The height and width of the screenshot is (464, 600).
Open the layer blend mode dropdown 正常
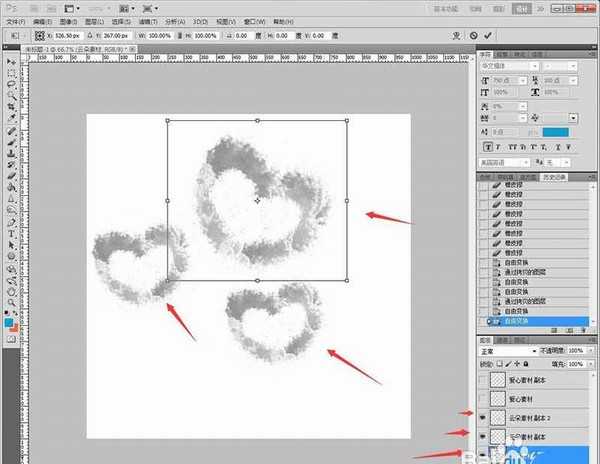(x=500, y=352)
